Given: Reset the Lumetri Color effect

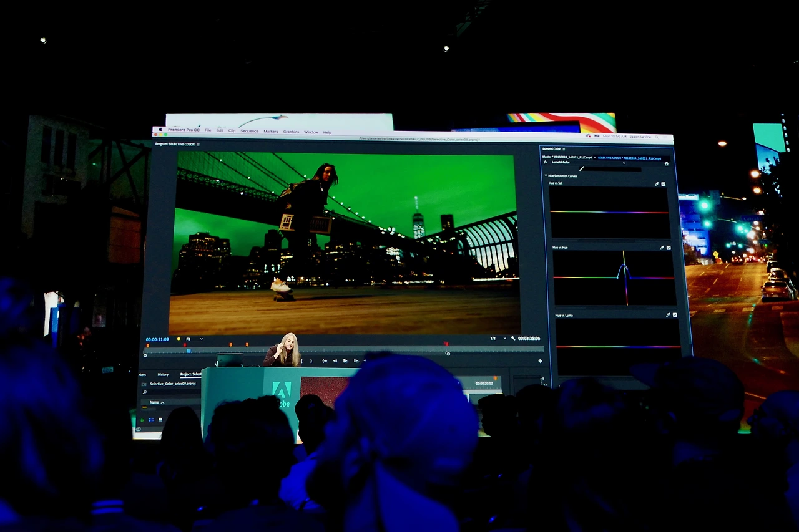Looking at the screenshot, I should tap(667, 163).
